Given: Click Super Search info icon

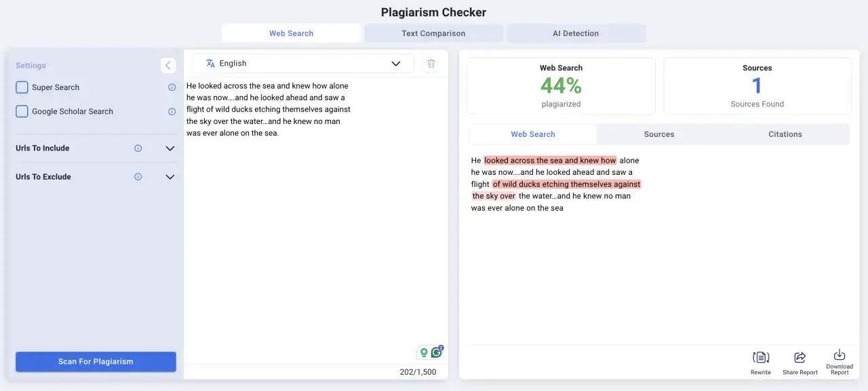Looking at the screenshot, I should tap(172, 87).
